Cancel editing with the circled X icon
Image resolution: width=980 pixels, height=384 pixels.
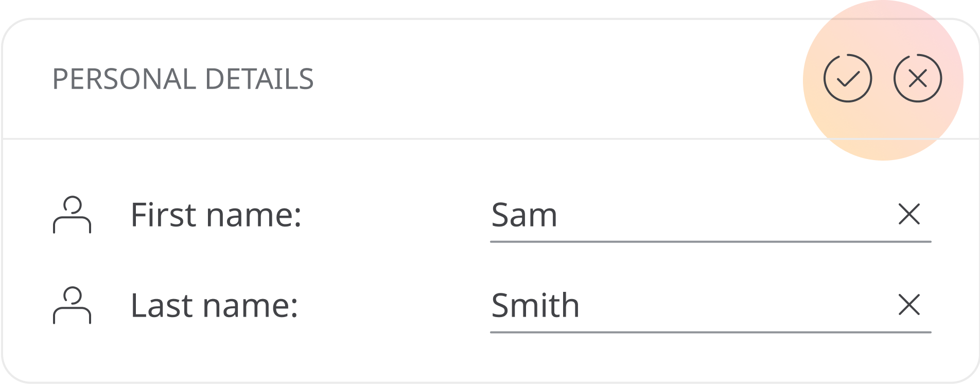(x=918, y=78)
